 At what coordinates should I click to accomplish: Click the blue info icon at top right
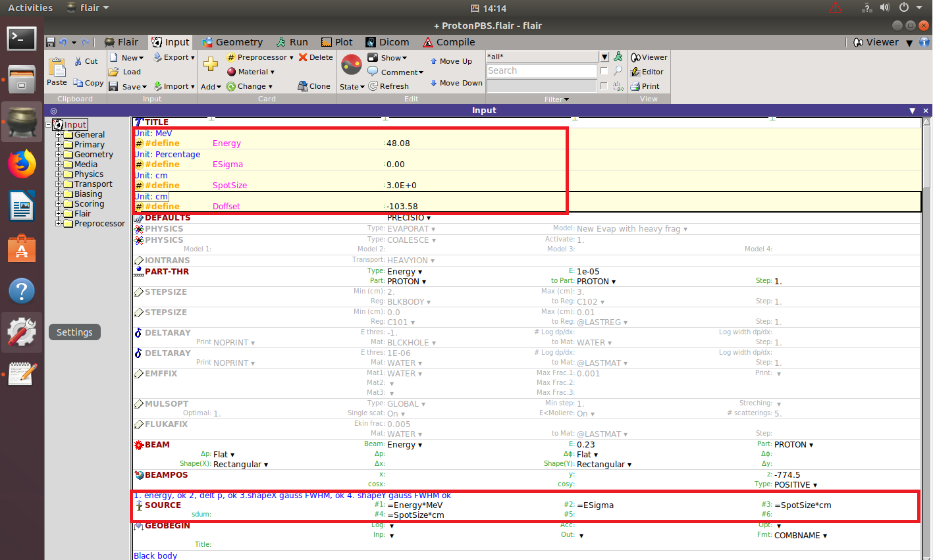click(924, 42)
